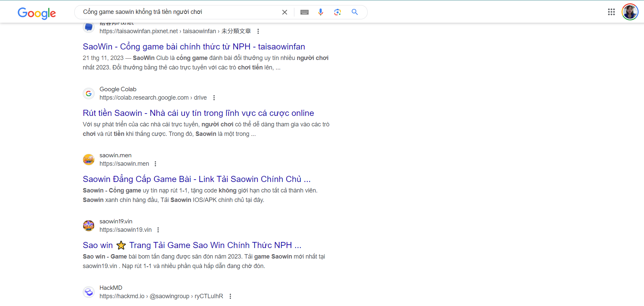Open SaoWin - Cổng game bài chính thức link
The width and height of the screenshot is (644, 306).
(x=194, y=46)
